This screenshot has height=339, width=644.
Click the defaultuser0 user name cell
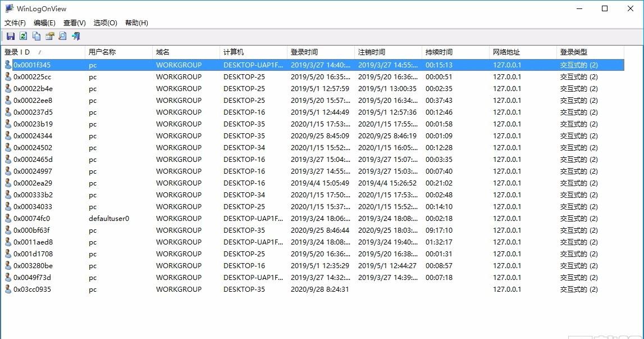109,219
